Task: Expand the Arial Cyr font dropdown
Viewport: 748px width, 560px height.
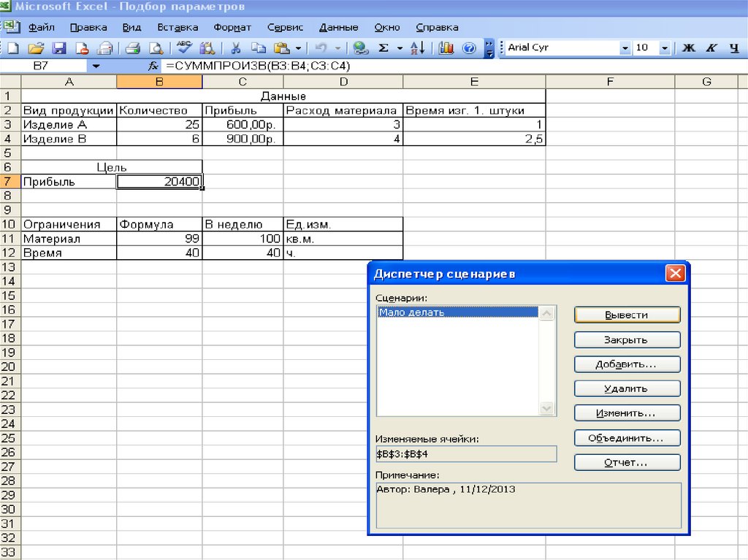Action: (625, 48)
